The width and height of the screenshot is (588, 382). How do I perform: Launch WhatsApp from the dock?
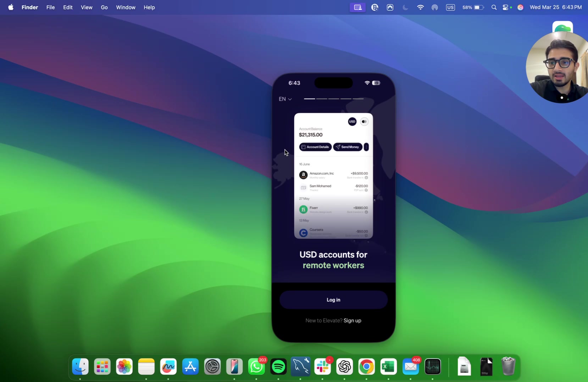(256, 367)
